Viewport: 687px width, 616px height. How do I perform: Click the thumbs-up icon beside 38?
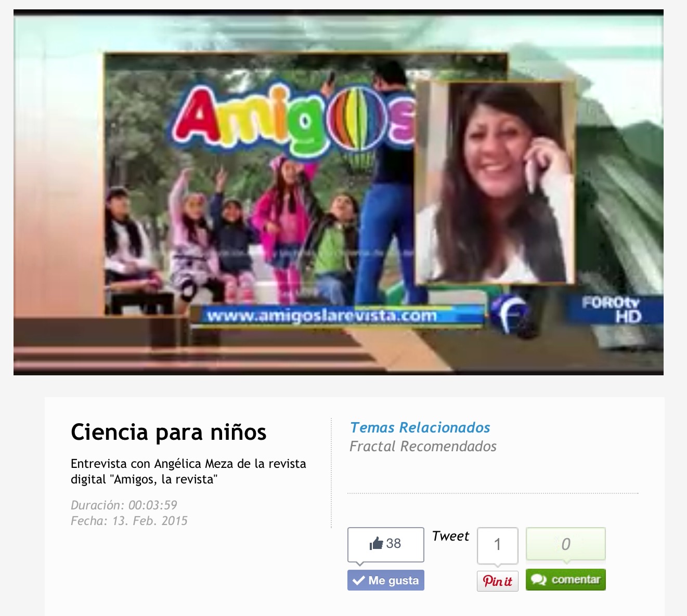(376, 544)
